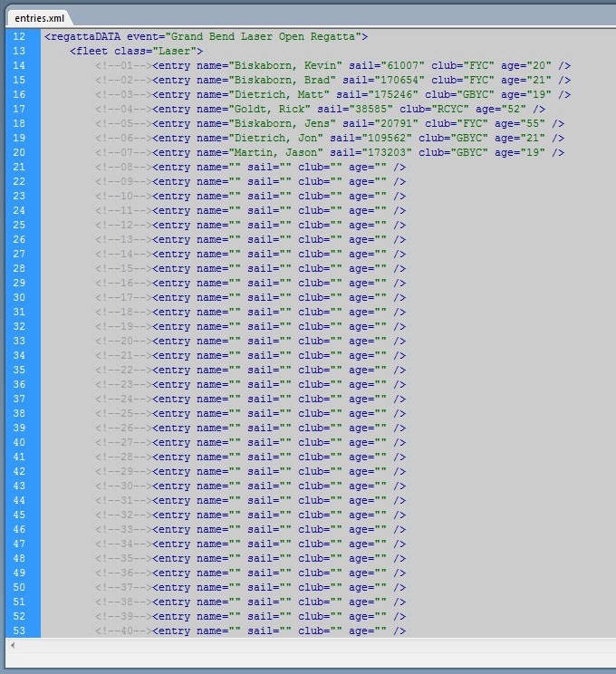This screenshot has height=674, width=616.
Task: Select the entries.xml tab
Action: [39, 18]
